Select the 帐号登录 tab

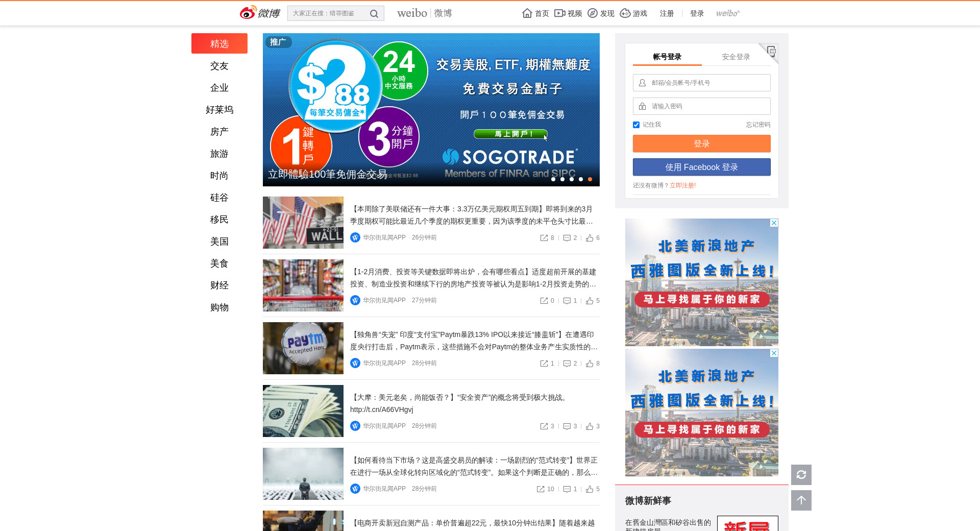667,57
